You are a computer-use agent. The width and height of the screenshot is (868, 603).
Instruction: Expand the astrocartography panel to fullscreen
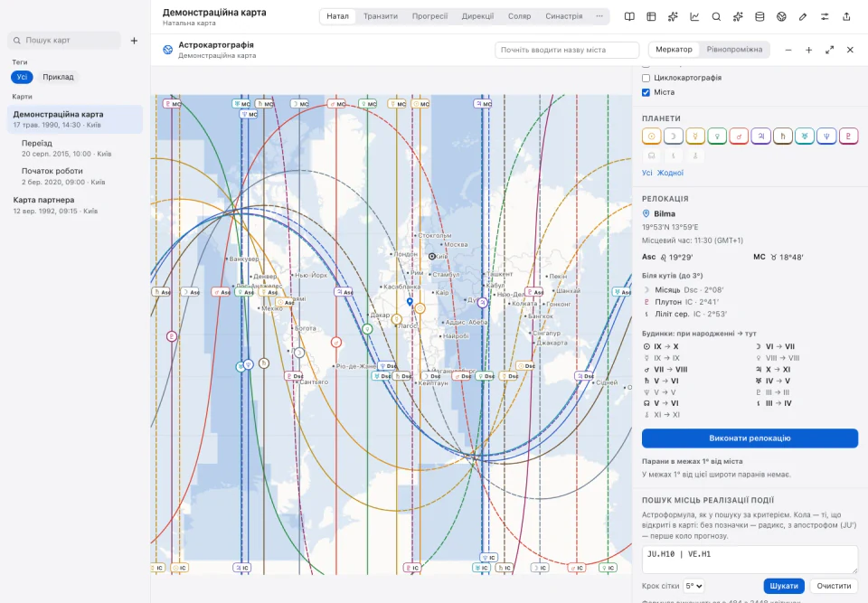point(829,50)
